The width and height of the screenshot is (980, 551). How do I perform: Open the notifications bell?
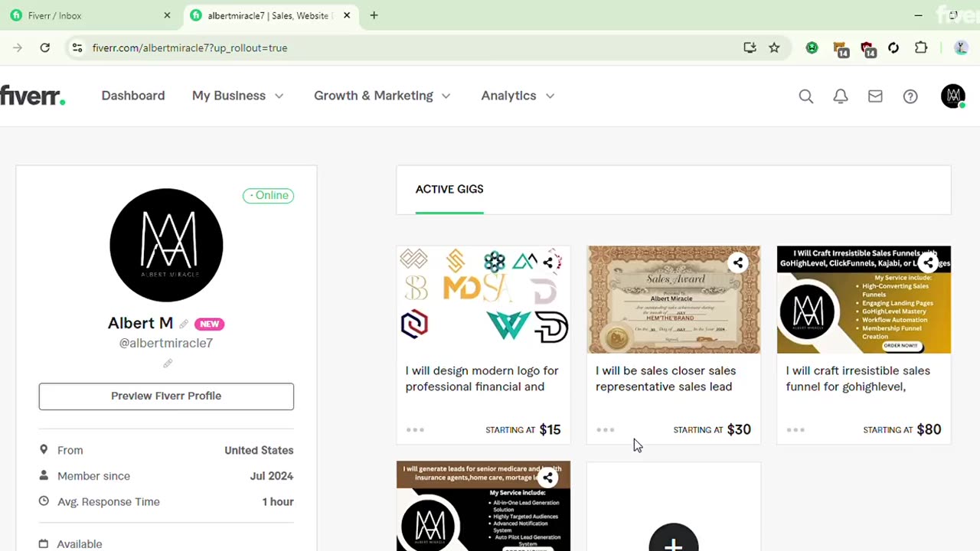click(x=841, y=96)
